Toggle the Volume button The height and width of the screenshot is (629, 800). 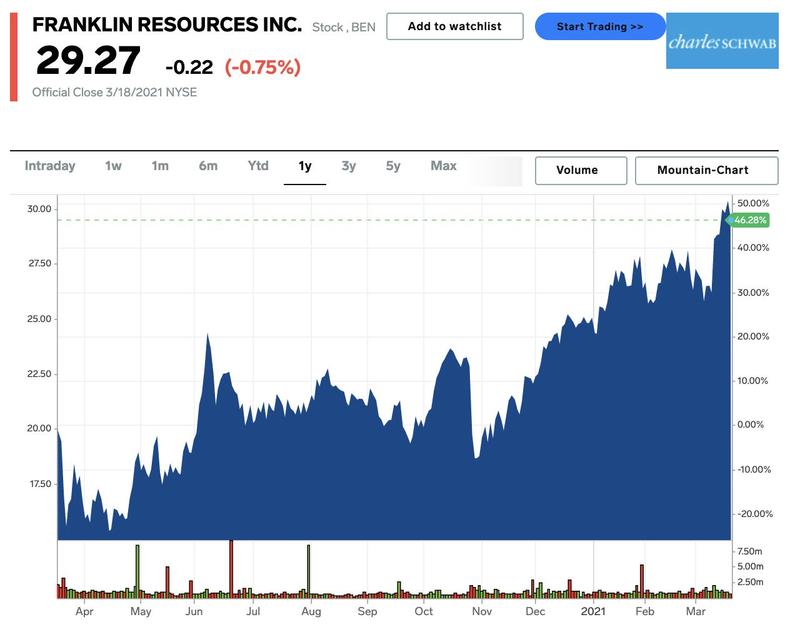(x=581, y=170)
